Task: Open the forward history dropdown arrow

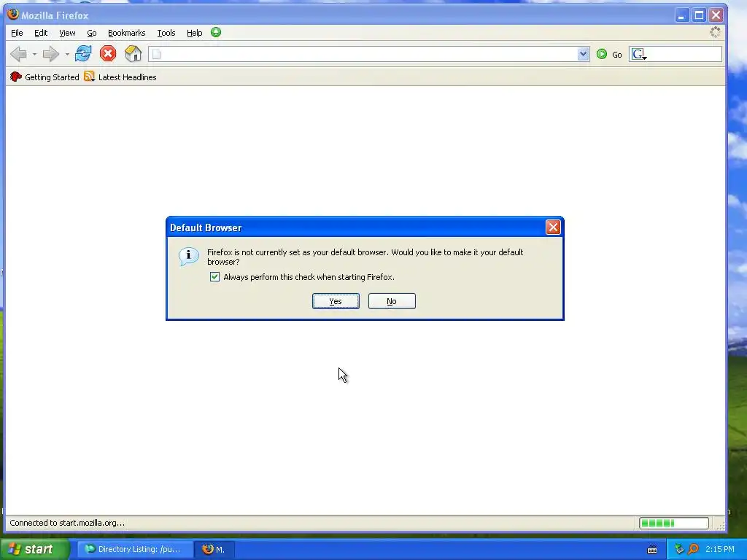Action: tap(66, 54)
